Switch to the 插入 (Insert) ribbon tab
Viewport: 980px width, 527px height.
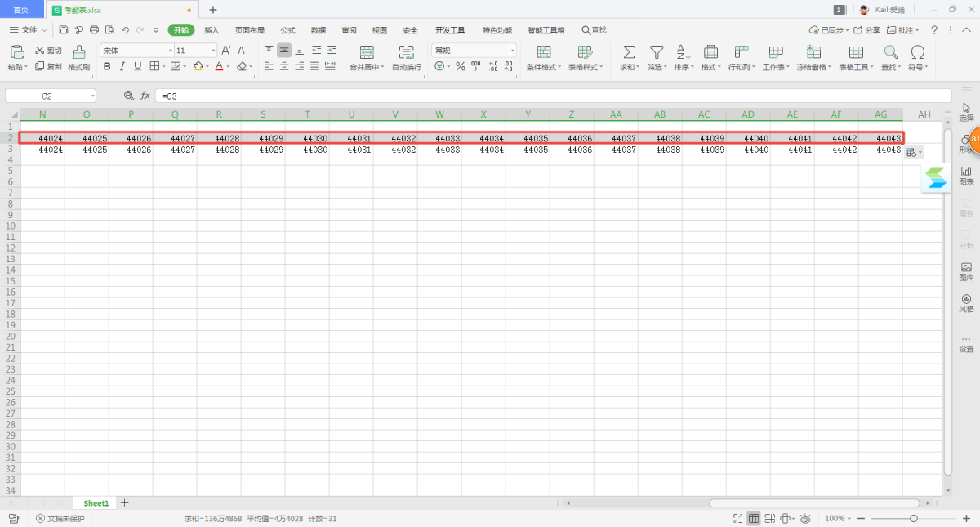(x=212, y=30)
